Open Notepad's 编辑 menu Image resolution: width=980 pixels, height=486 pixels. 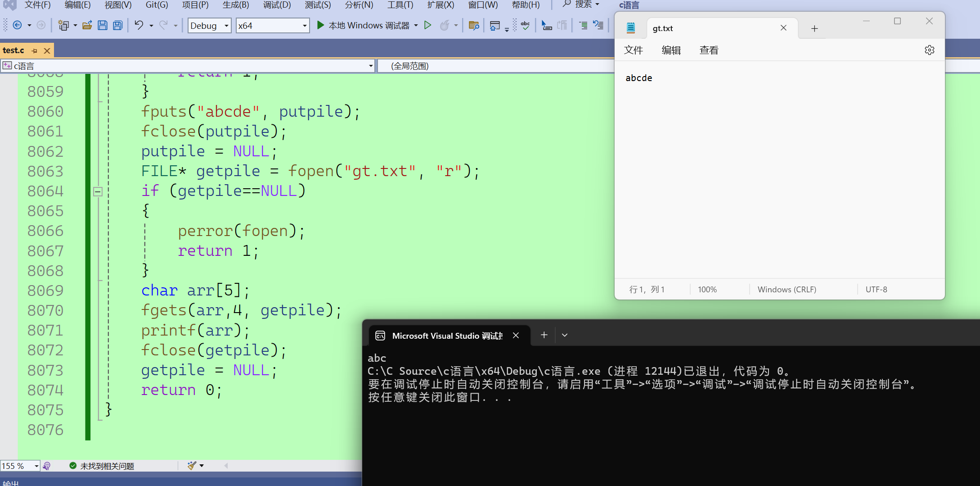(x=671, y=50)
